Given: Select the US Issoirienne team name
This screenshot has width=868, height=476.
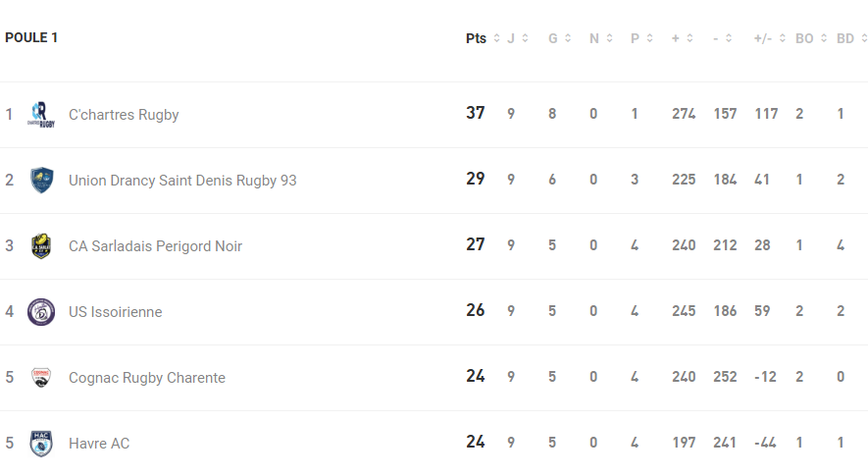Looking at the screenshot, I should (x=116, y=312).
